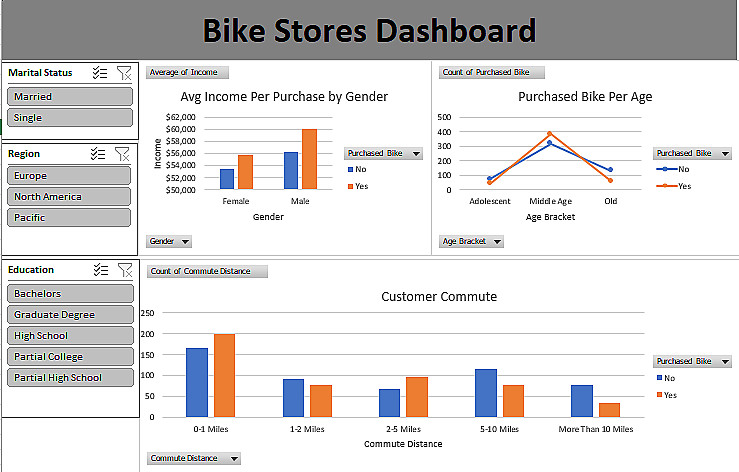
Task: Click blue No legend swatch in income chart
Action: [x=350, y=169]
